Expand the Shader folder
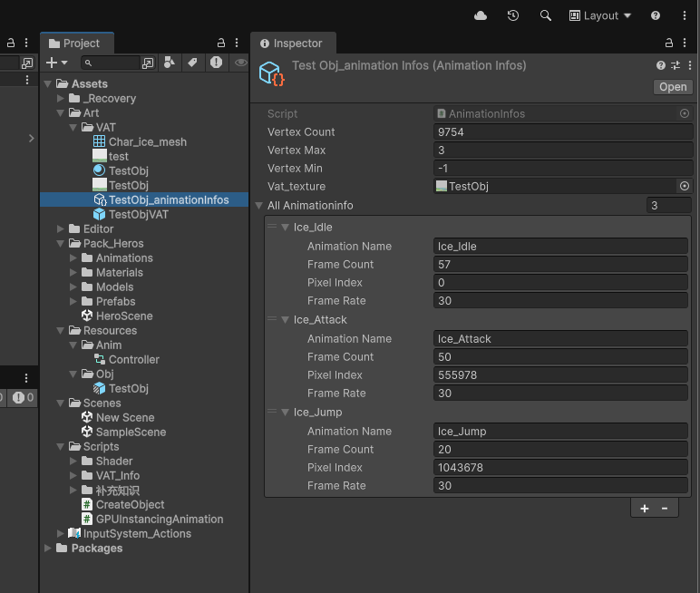The width and height of the screenshot is (700, 593). [74, 462]
